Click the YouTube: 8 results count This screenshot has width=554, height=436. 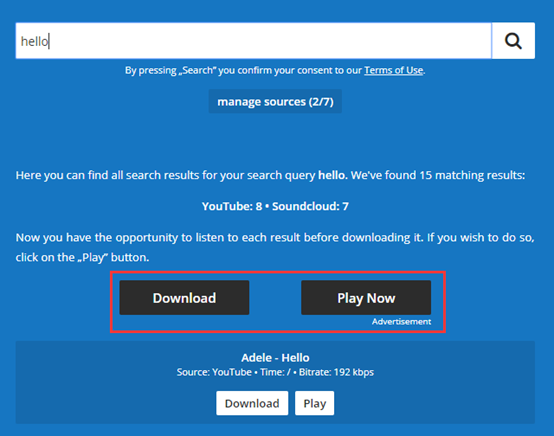232,206
